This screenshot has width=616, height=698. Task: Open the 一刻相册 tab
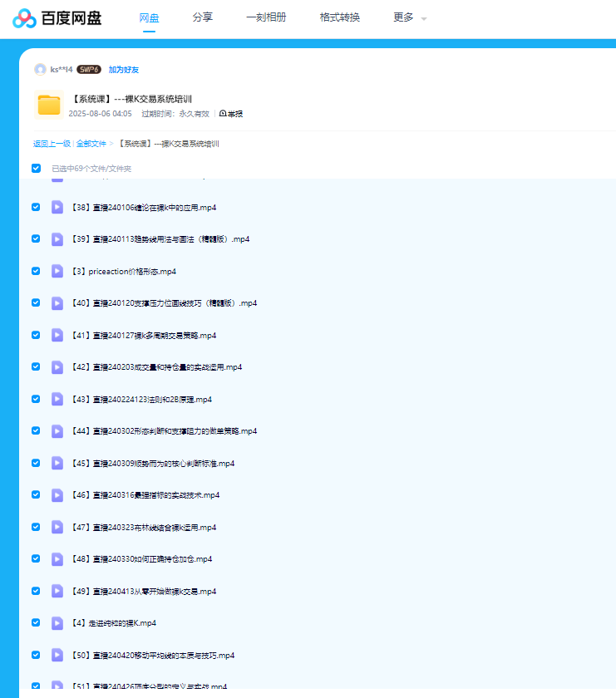(x=266, y=17)
